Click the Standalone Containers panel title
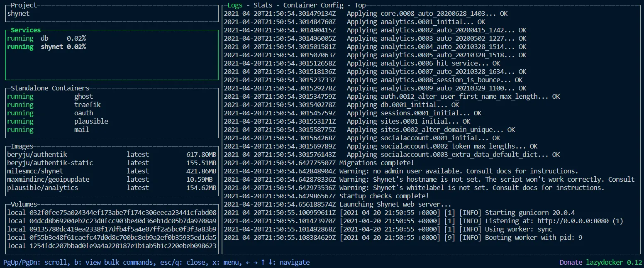The image size is (644, 268). coord(50,88)
